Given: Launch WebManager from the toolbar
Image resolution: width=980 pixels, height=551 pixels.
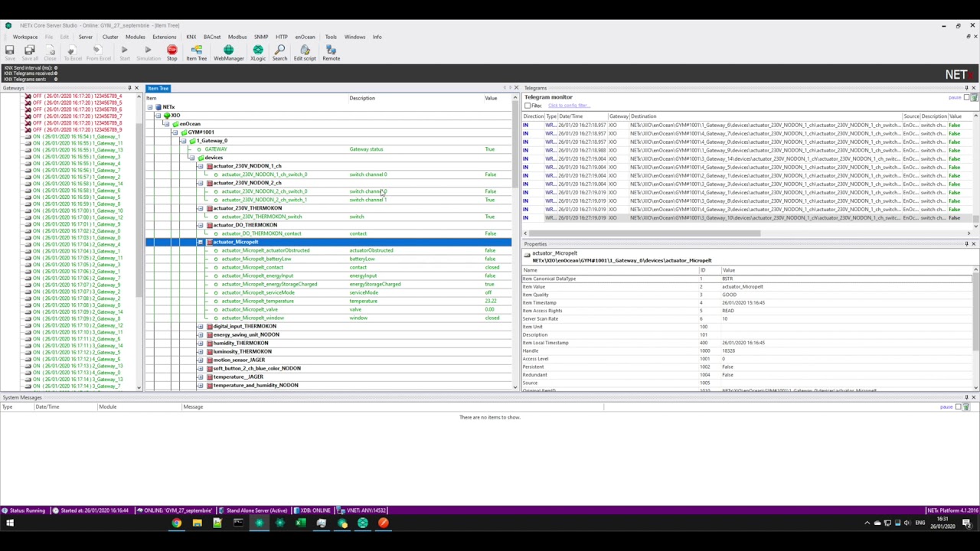Looking at the screenshot, I should 228,52.
